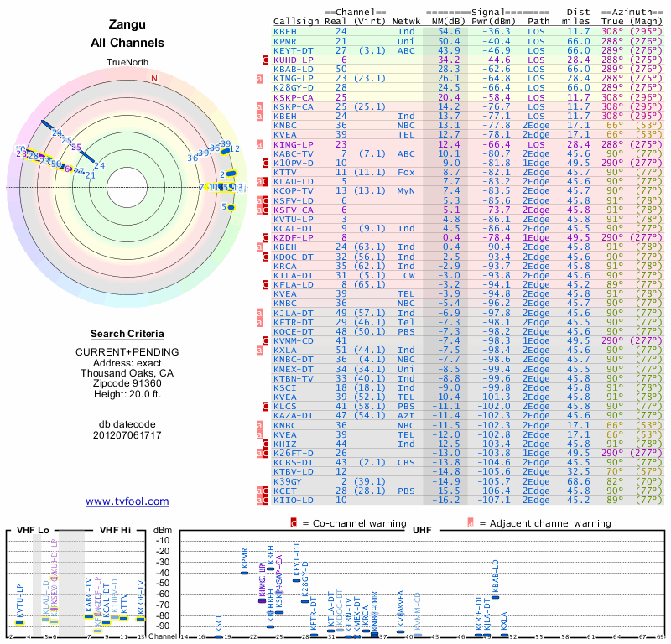The width and height of the screenshot is (671, 644).
Task: Click the adjacent channel legend icon below the table
Action: pos(471,523)
